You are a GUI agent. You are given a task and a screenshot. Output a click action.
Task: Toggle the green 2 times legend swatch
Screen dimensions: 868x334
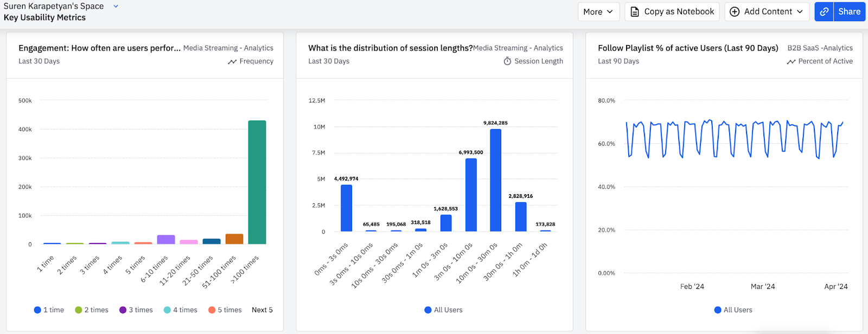pyautogui.click(x=78, y=310)
